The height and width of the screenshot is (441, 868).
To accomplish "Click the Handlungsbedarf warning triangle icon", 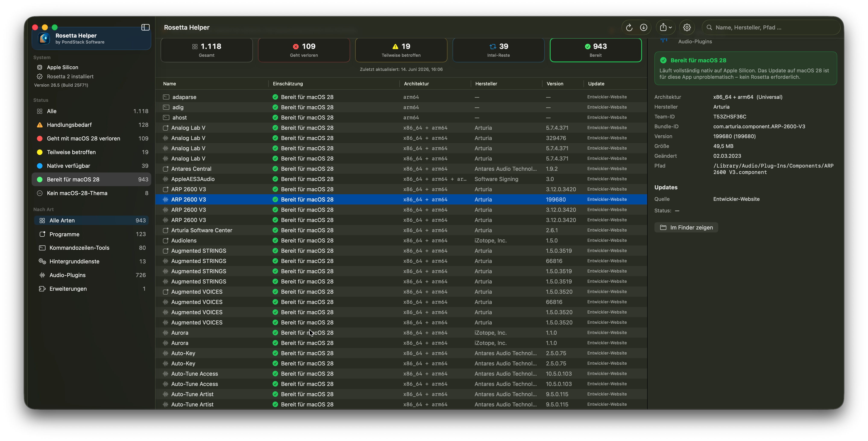I will tap(40, 125).
